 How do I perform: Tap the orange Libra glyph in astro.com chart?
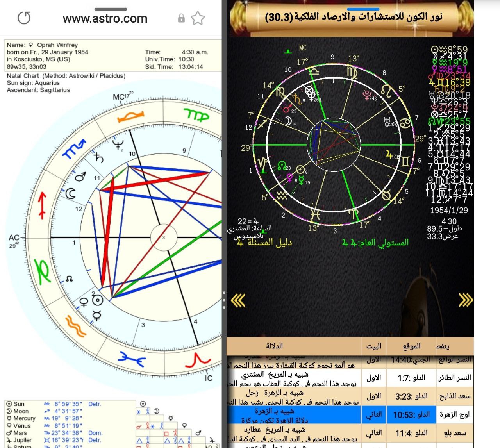coord(131,116)
